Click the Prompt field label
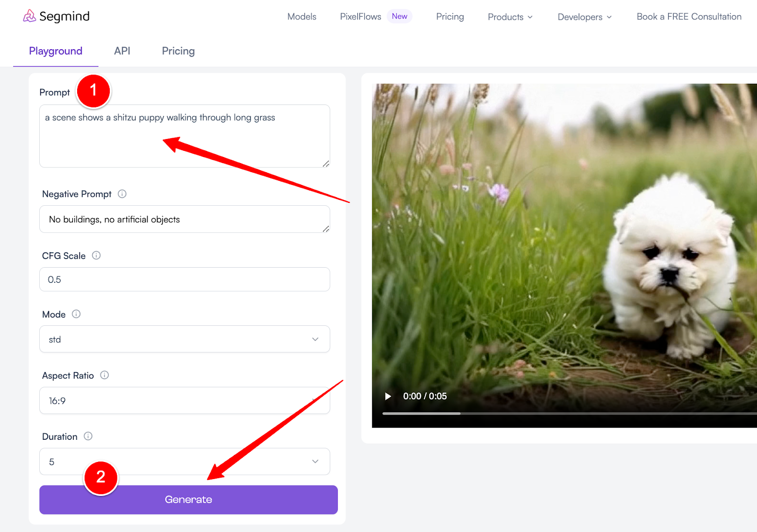Viewport: 757px width, 532px height. pos(54,92)
